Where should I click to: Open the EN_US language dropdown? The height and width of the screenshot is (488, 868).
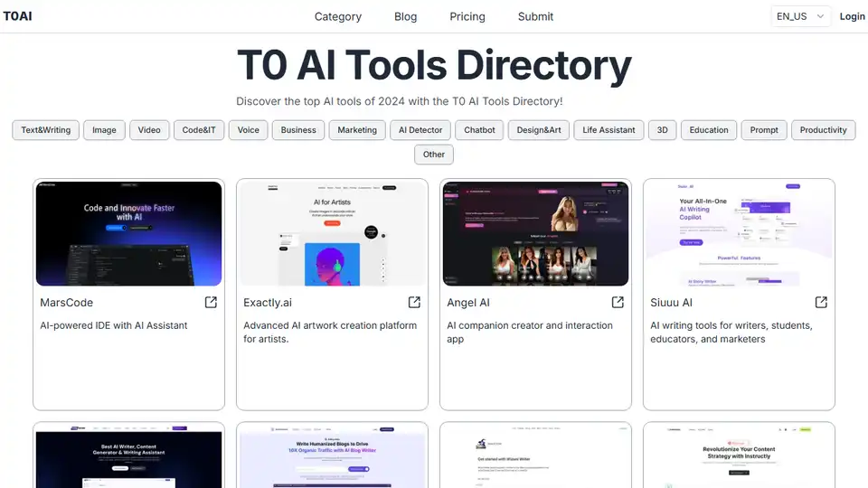coord(800,16)
